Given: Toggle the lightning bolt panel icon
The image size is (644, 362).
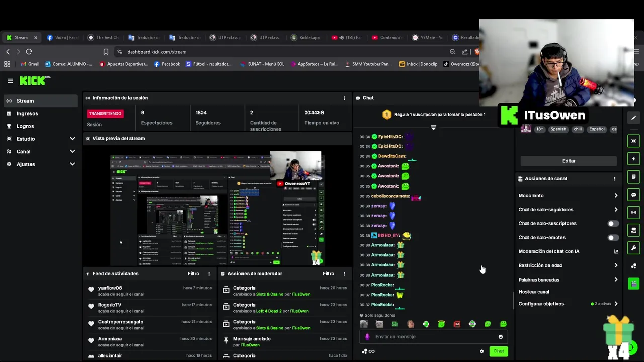Looking at the screenshot, I should coord(633,159).
